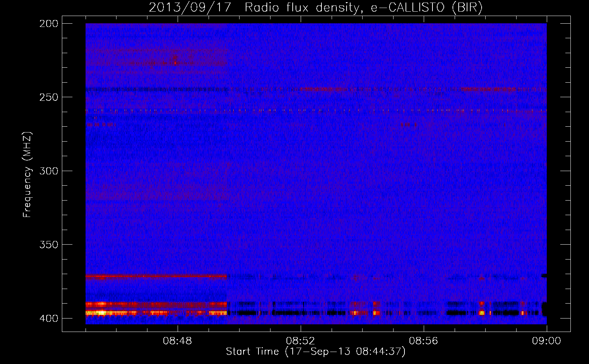Click the 'Frequency (MHZ)' axis label

[27, 174]
